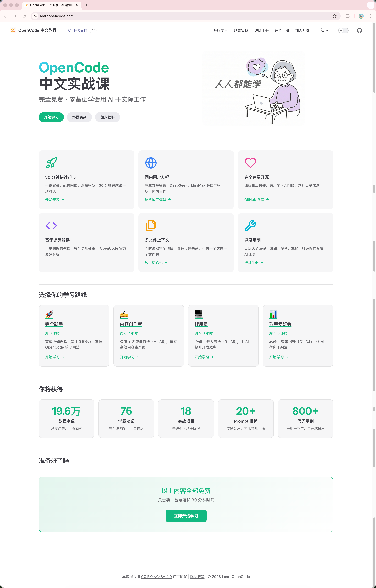Screen dimensions: 376x588
Task: Open the CC BY-NC-SA 4.0 license link
Action: point(156,577)
